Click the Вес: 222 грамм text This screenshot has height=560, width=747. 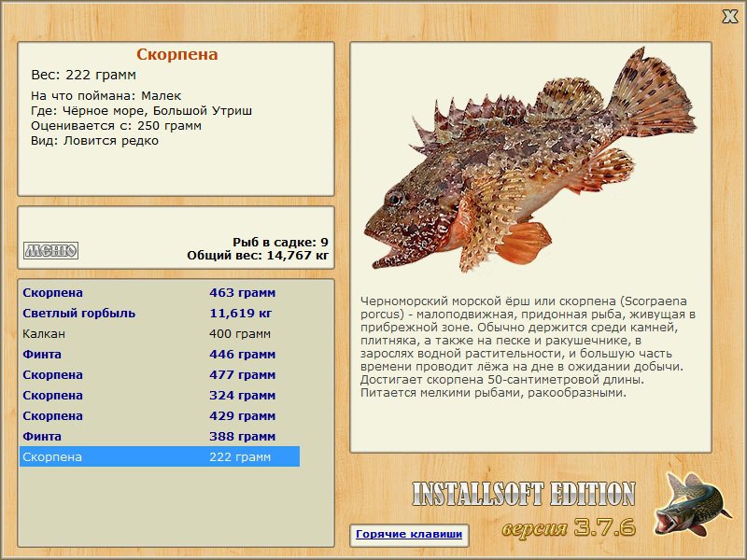pos(83,75)
